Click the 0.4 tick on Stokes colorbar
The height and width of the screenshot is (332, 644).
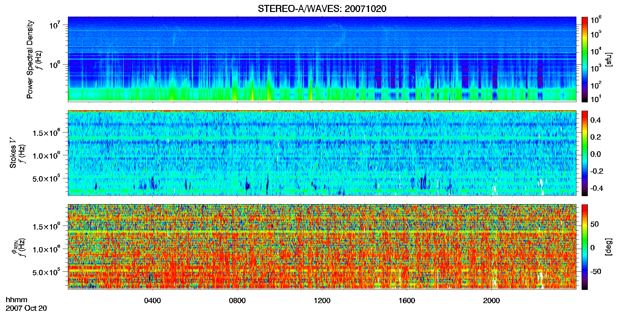click(595, 120)
